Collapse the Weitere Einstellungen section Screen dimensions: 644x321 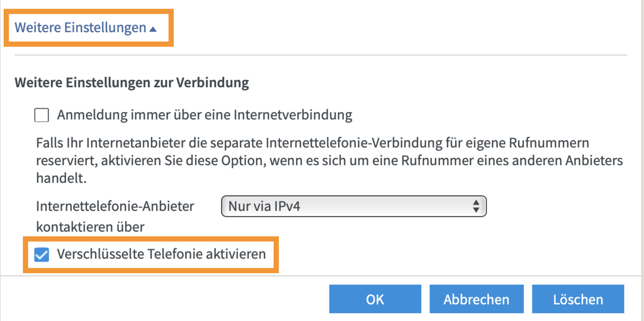(80, 28)
